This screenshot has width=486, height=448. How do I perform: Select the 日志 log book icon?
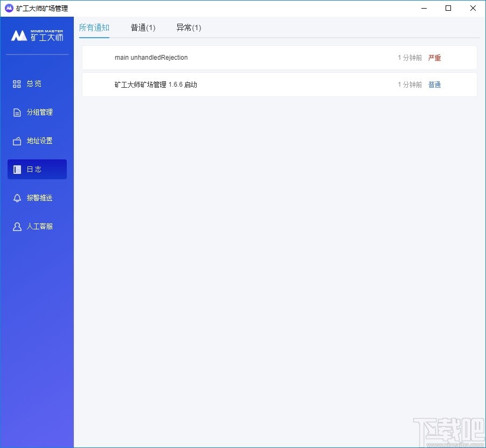tap(17, 169)
